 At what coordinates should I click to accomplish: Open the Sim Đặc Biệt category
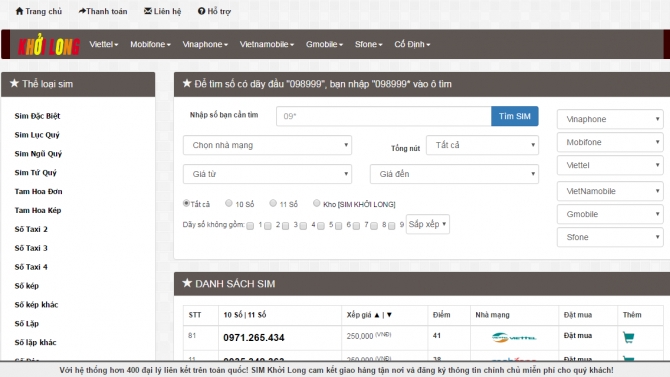coord(37,116)
